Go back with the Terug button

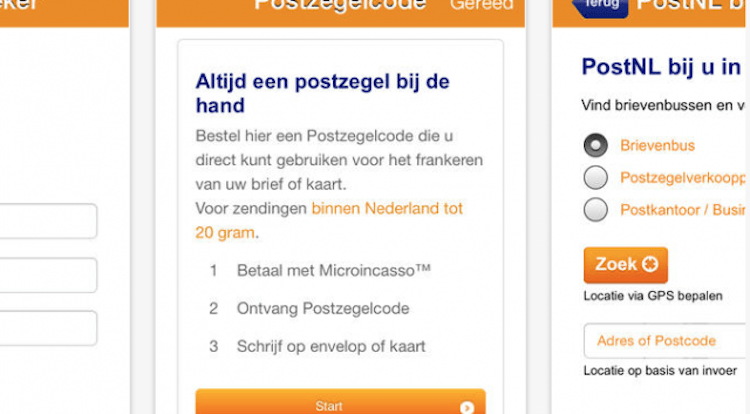tap(601, 6)
